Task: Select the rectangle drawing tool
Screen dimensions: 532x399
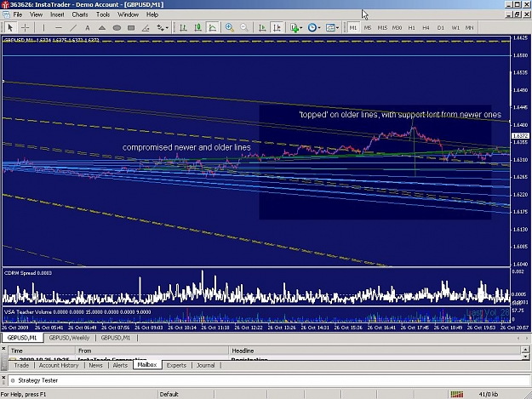Action: click(131, 28)
